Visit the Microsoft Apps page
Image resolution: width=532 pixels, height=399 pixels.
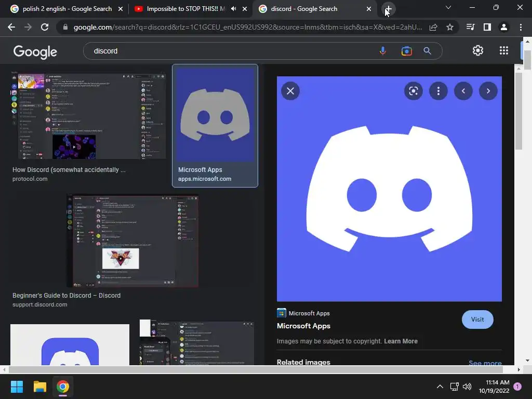click(477, 320)
